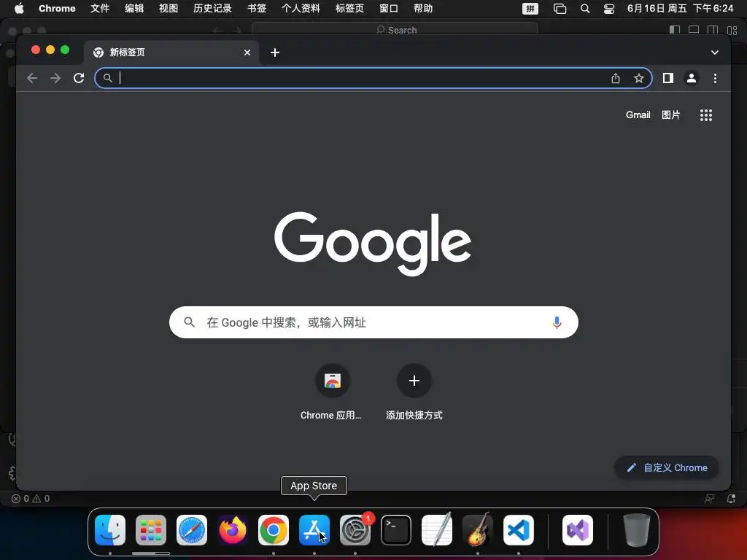747x560 pixels.
Task: Click the screen mirroring menu bar icon
Action: click(560, 9)
